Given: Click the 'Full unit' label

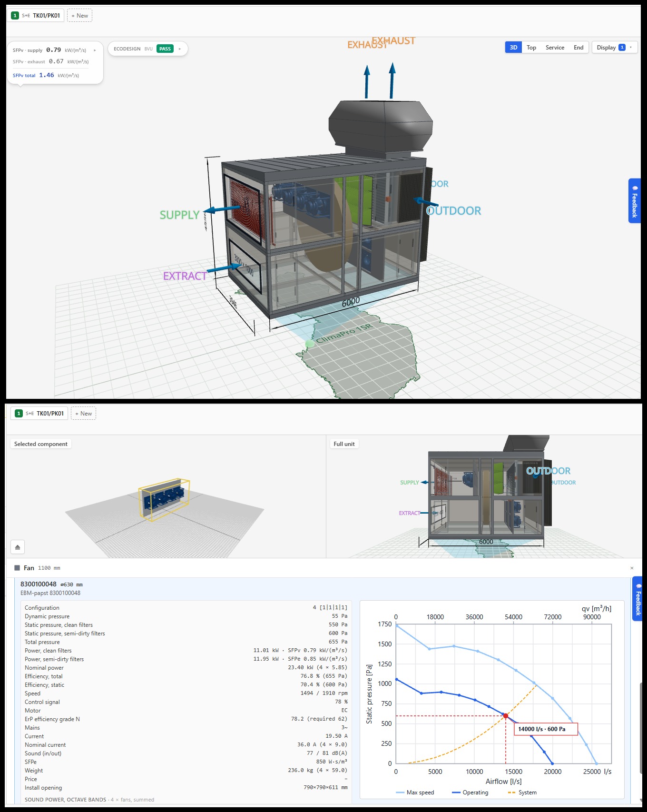Looking at the screenshot, I should coord(344,444).
